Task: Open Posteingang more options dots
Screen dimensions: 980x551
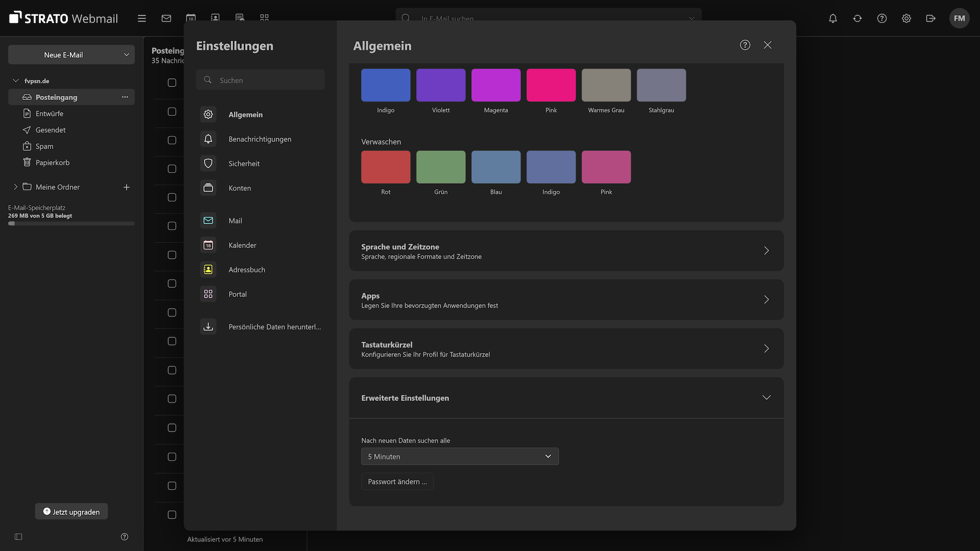Action: (x=125, y=97)
